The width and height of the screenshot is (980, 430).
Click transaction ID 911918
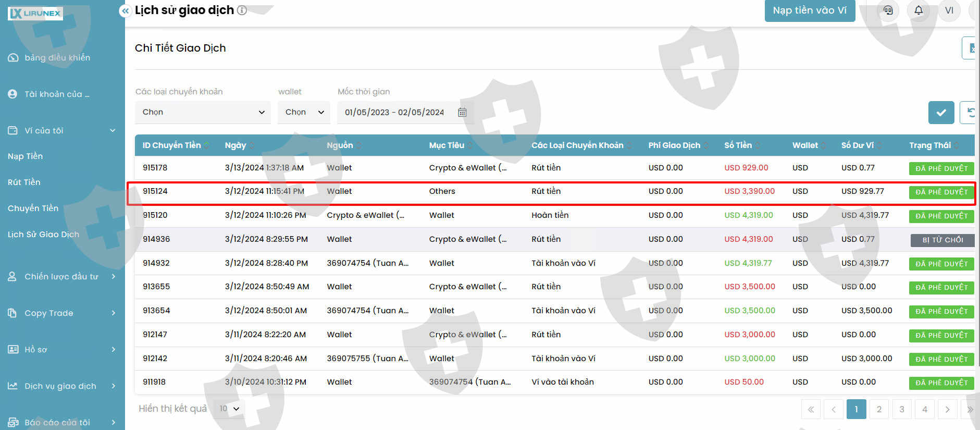click(x=154, y=382)
